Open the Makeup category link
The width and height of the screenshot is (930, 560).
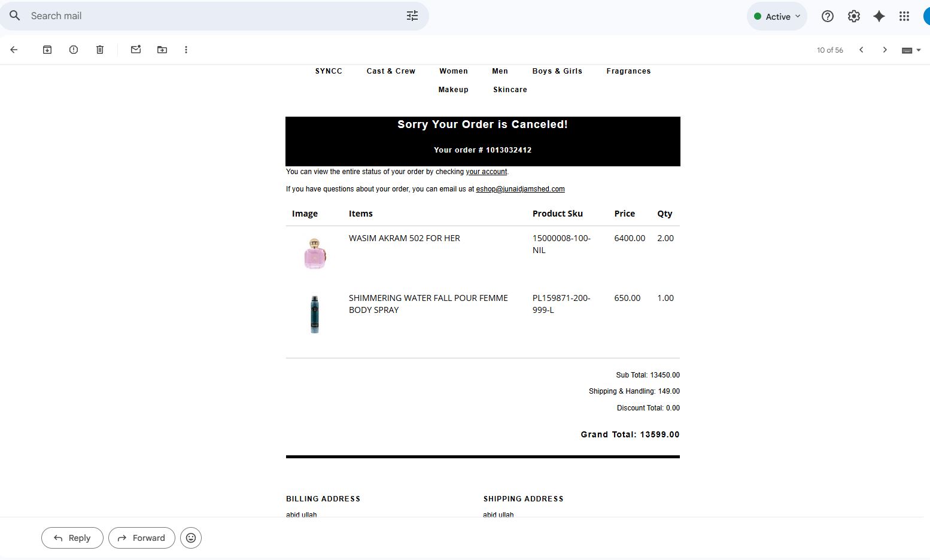(x=453, y=90)
